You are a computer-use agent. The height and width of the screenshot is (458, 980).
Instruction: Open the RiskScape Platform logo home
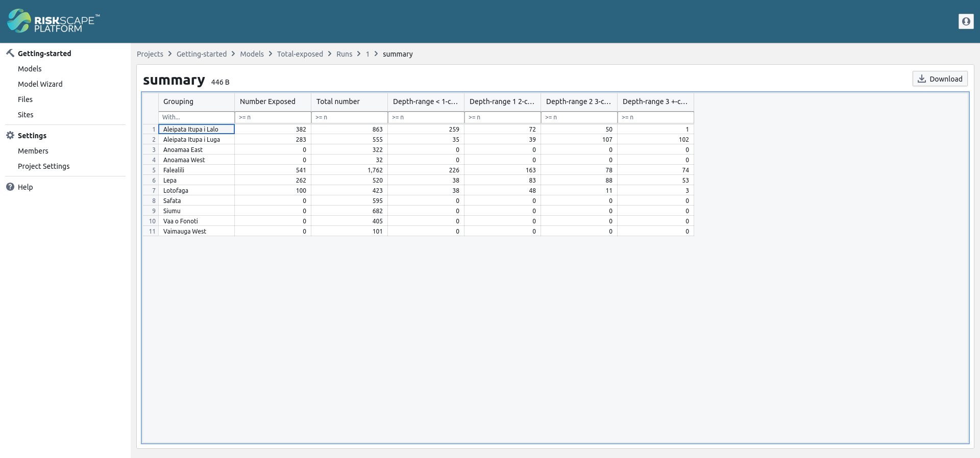click(x=53, y=21)
